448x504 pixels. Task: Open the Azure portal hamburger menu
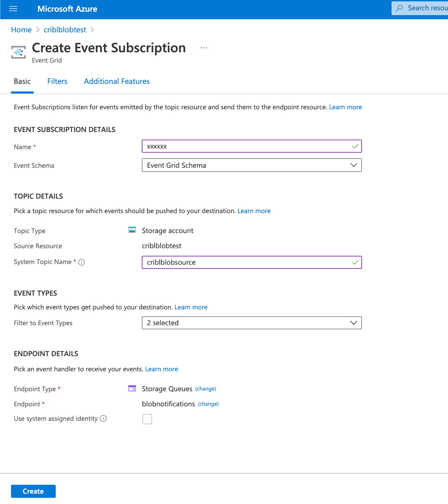tap(13, 9)
